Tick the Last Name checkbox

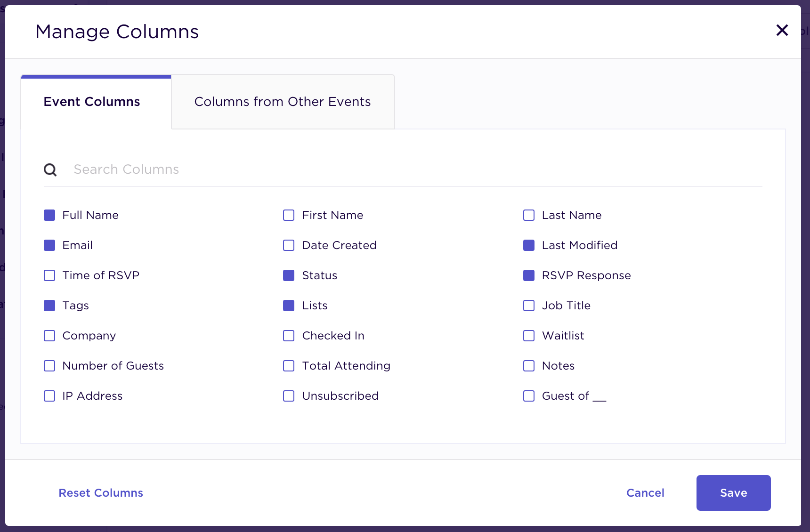529,215
